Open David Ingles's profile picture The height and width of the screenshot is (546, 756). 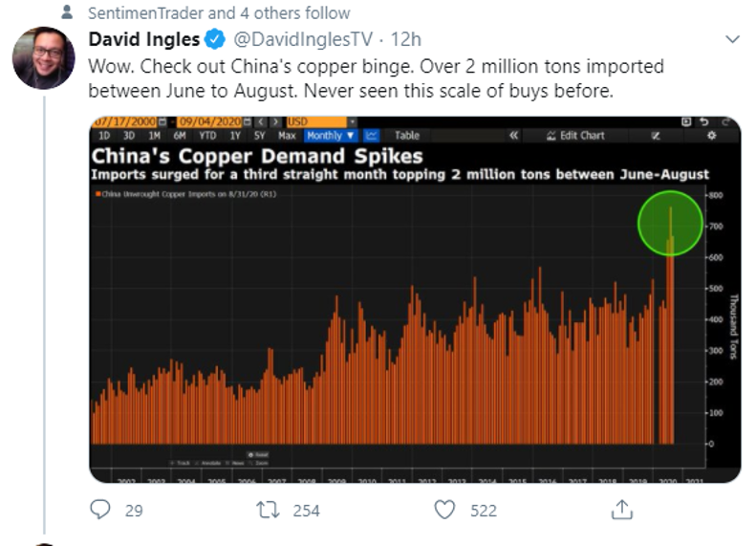click(x=43, y=58)
